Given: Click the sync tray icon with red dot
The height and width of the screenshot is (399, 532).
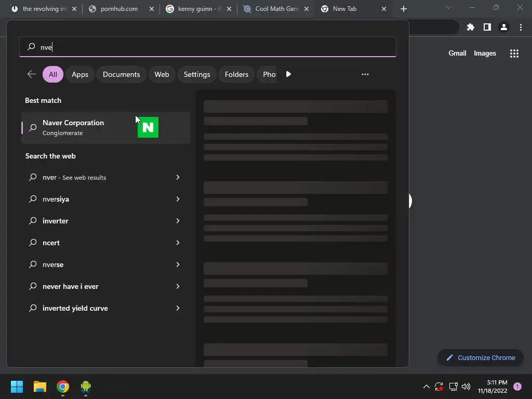Looking at the screenshot, I should (439, 387).
